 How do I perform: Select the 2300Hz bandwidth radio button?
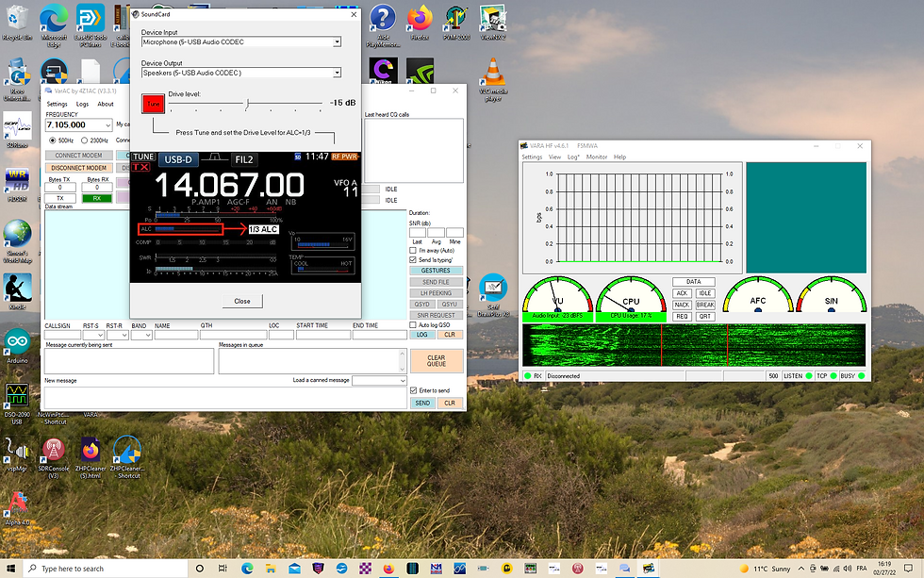pyautogui.click(x=84, y=140)
